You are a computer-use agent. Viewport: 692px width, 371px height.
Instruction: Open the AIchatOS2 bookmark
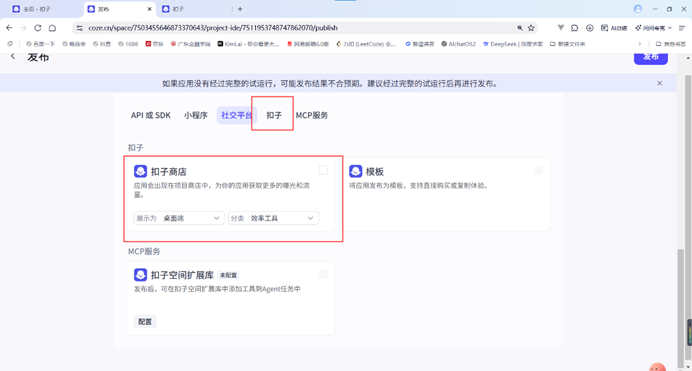(459, 44)
